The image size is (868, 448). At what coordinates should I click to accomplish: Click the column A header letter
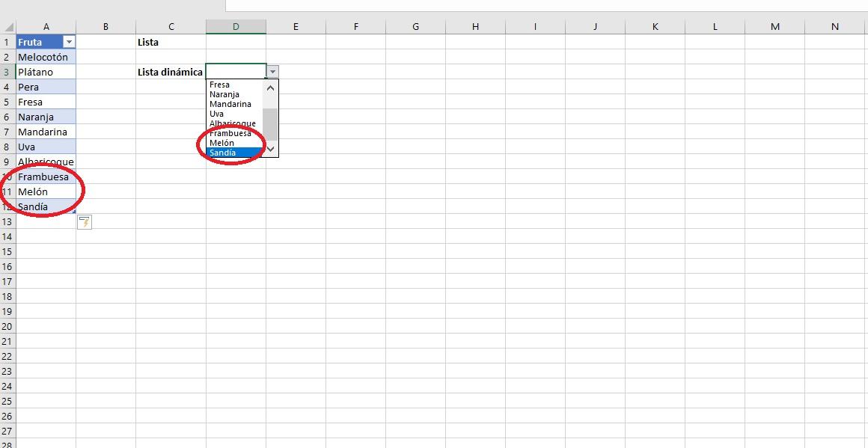(x=46, y=26)
